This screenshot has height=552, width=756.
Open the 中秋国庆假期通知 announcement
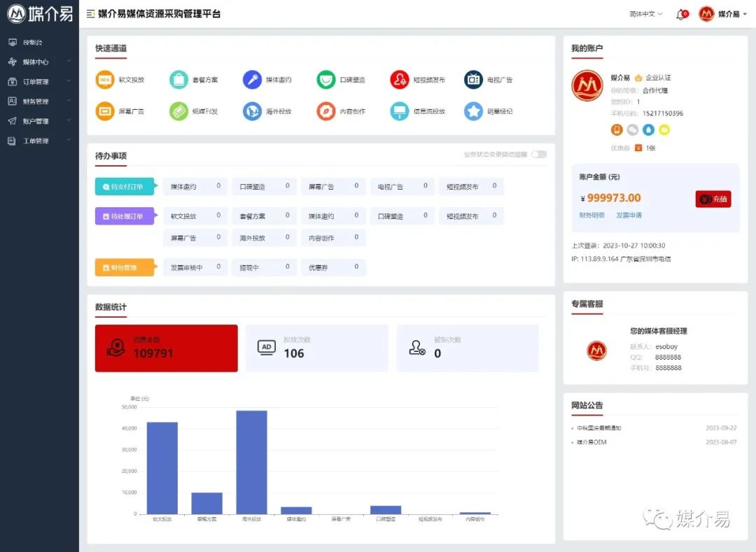[598, 428]
